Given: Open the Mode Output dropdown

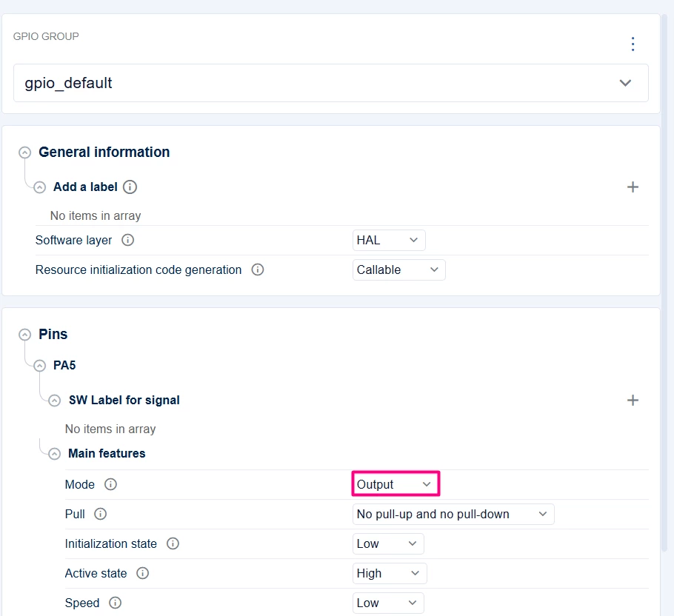Looking at the screenshot, I should coord(396,484).
